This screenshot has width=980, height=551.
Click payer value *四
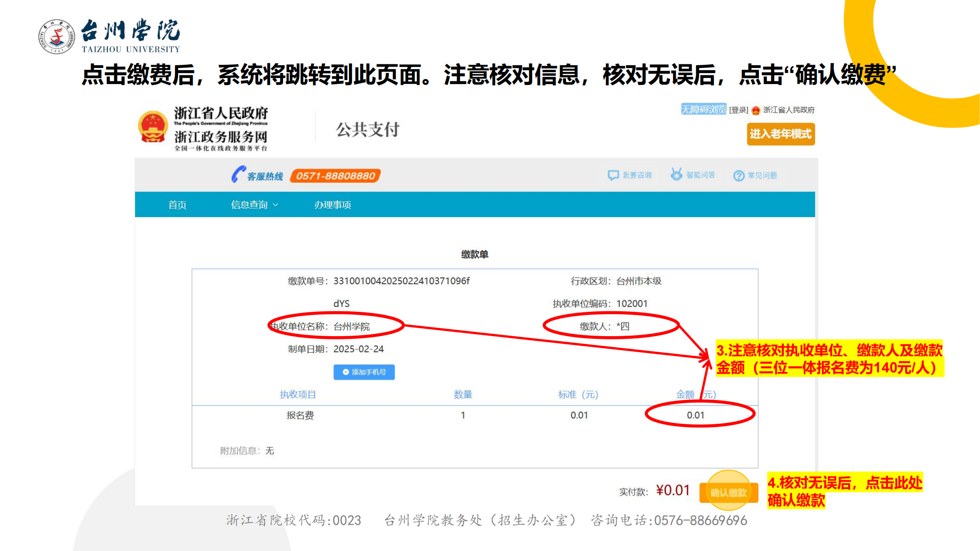tap(623, 326)
